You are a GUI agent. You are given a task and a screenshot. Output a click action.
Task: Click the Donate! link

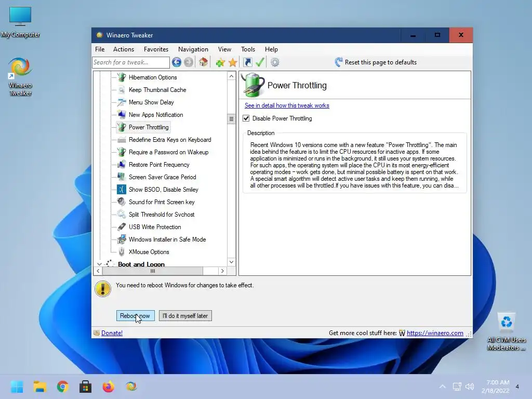pyautogui.click(x=112, y=333)
